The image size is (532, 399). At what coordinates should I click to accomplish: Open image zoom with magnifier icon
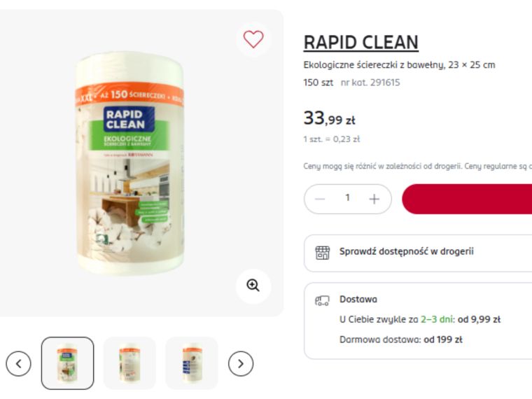point(253,286)
